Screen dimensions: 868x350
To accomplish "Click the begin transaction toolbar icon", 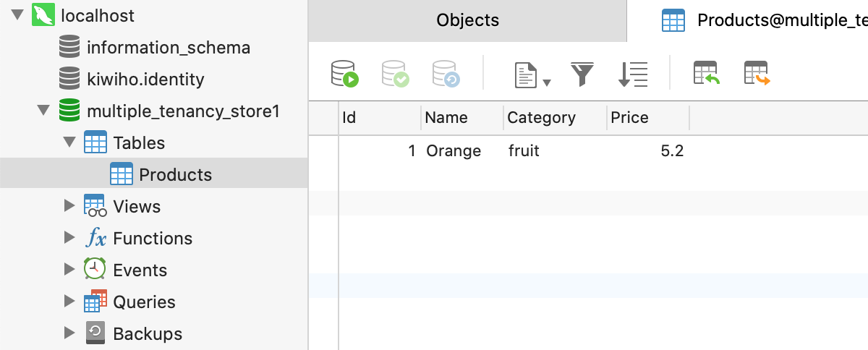I will [x=345, y=74].
